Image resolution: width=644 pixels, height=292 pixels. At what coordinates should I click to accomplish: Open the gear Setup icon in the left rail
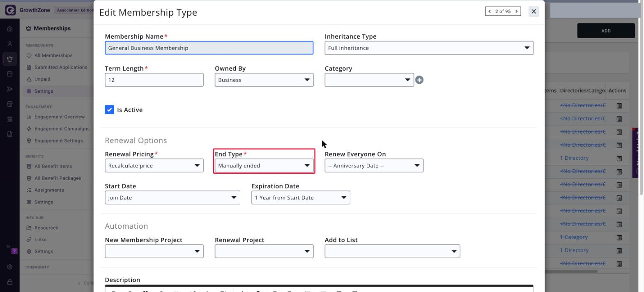pyautogui.click(x=10, y=267)
